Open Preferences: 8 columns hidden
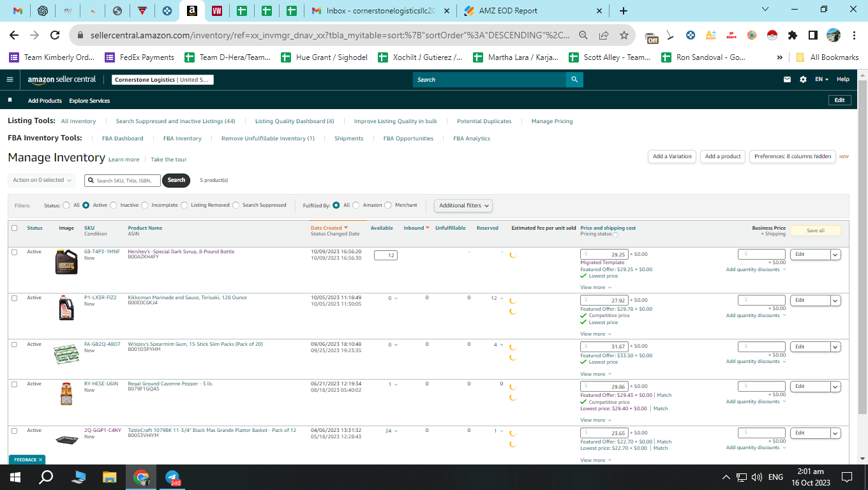The width and height of the screenshot is (868, 490). 793,156
